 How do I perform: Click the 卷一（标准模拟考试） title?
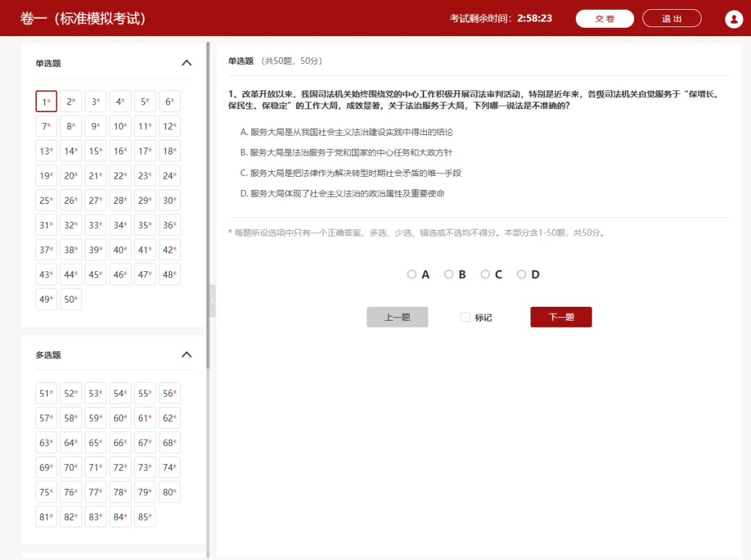(x=83, y=18)
